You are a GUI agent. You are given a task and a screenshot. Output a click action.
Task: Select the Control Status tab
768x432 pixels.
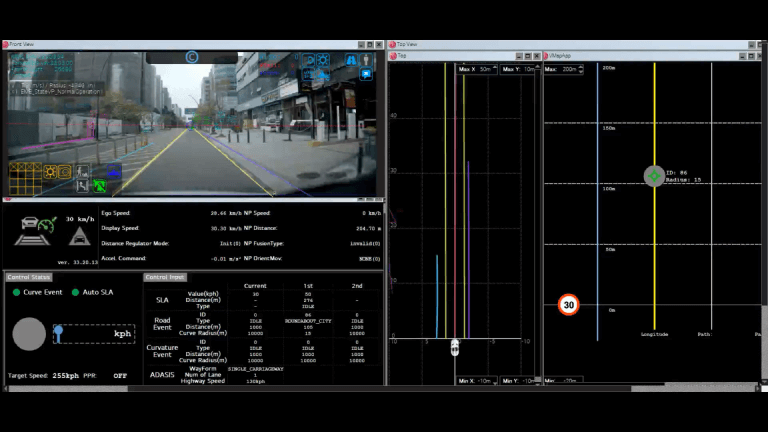(x=28, y=277)
